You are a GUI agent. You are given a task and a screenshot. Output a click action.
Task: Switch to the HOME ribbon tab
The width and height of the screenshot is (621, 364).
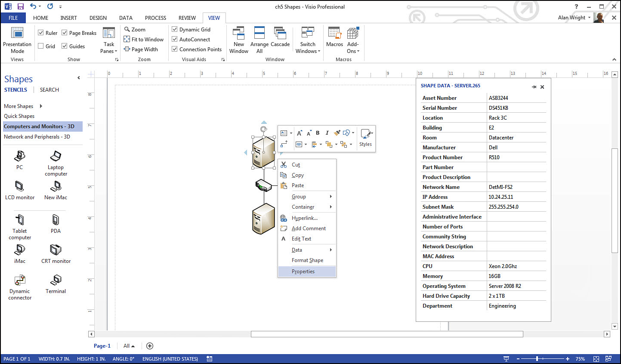click(x=40, y=18)
